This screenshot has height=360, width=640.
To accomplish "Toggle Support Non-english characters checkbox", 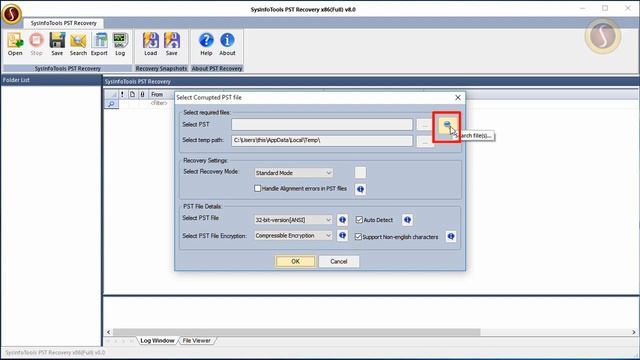I will [358, 237].
